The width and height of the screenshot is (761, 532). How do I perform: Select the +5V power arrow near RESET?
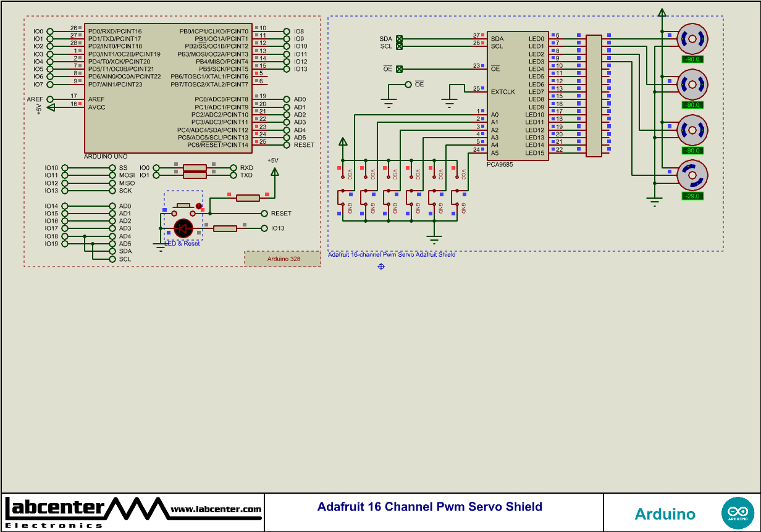tap(274, 173)
